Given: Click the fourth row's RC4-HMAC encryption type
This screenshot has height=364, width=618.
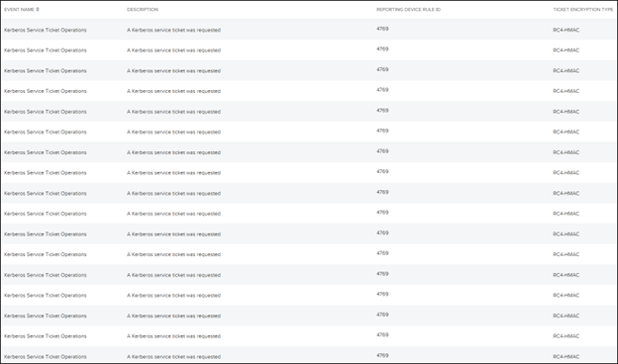Looking at the screenshot, I should 566,91.
